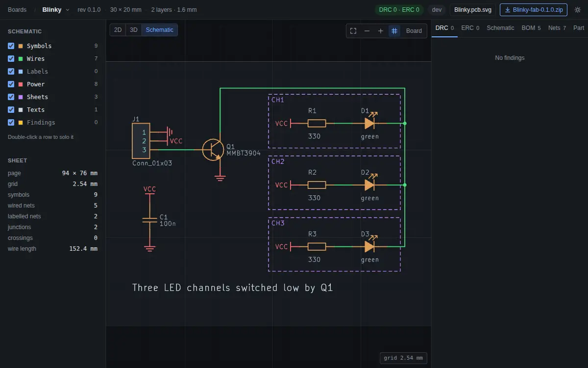588x368 pixels.
Task: Click the blue Labels color swatch
Action: (21, 72)
